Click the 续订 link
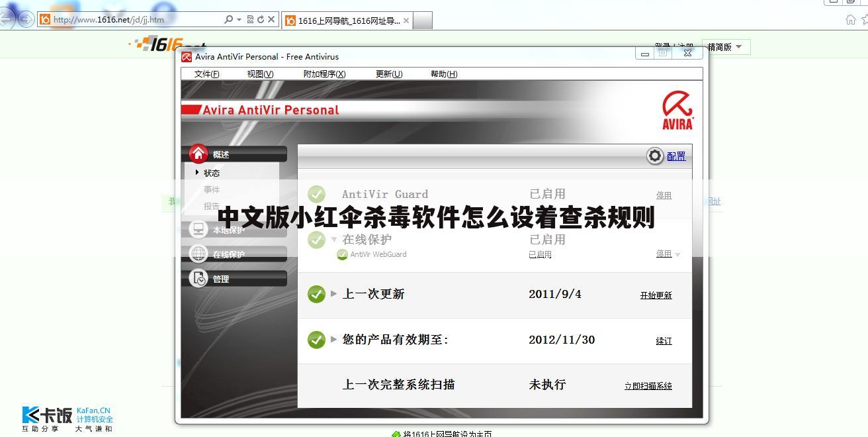 pos(664,340)
